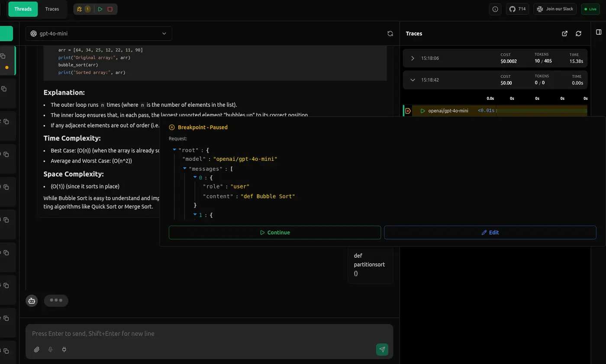Stop the run using the red Stop icon

tap(110, 9)
